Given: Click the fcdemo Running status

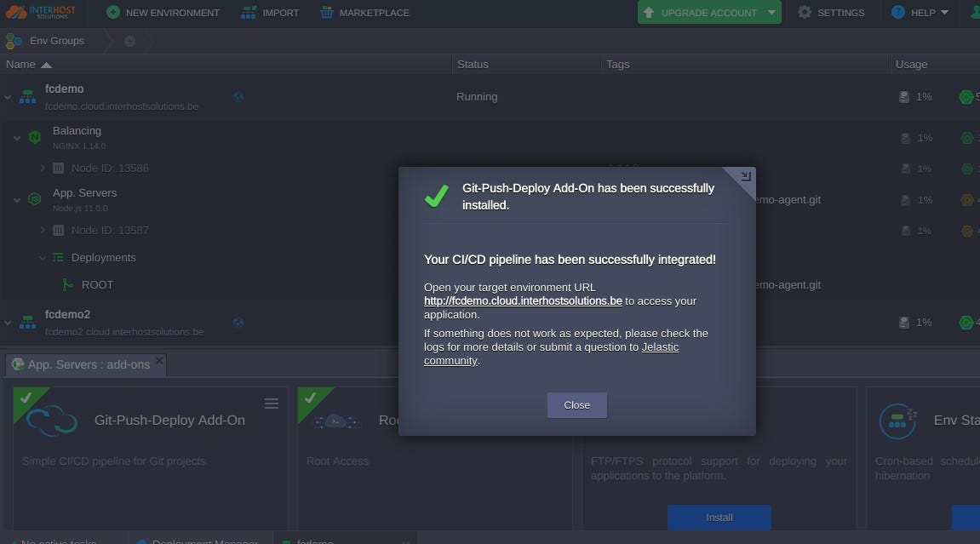Looking at the screenshot, I should 477,97.
